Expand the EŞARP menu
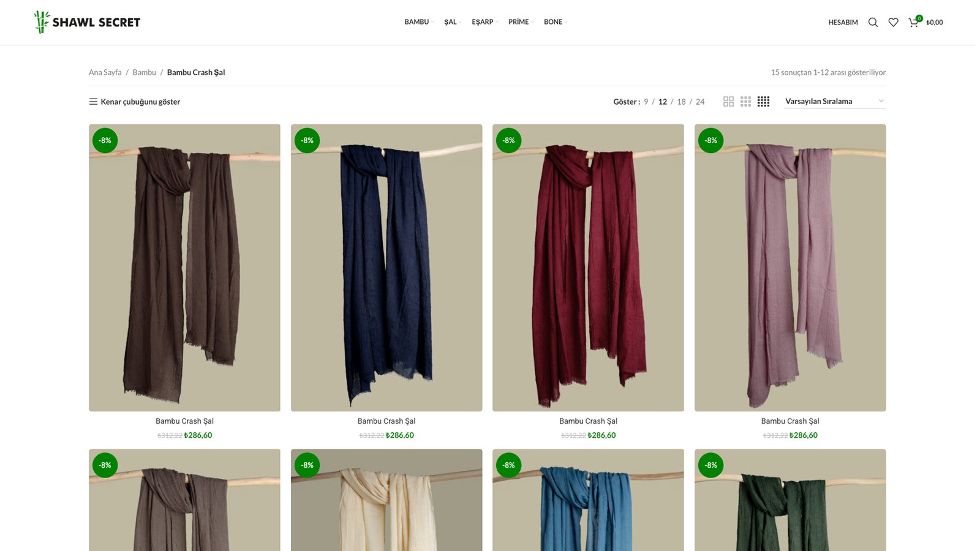Viewport: 980px width, 551px height. click(484, 22)
